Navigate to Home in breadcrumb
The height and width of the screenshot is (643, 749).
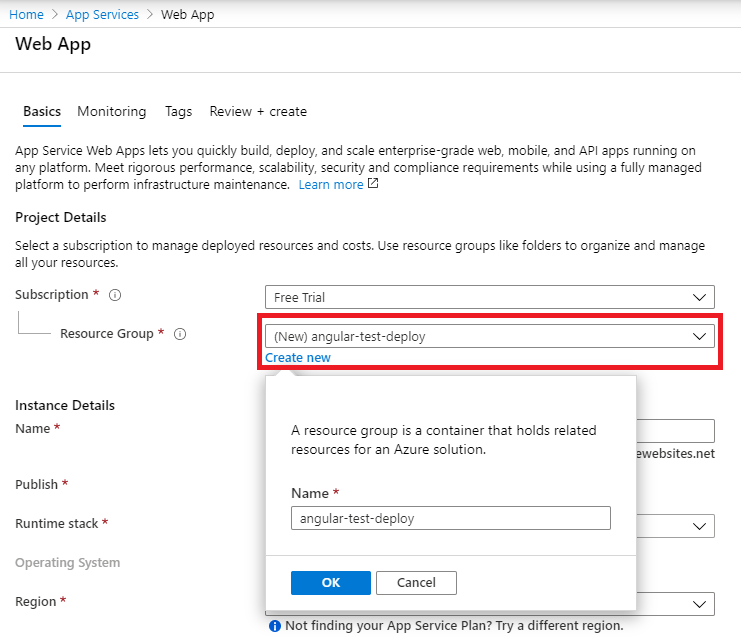coord(26,15)
